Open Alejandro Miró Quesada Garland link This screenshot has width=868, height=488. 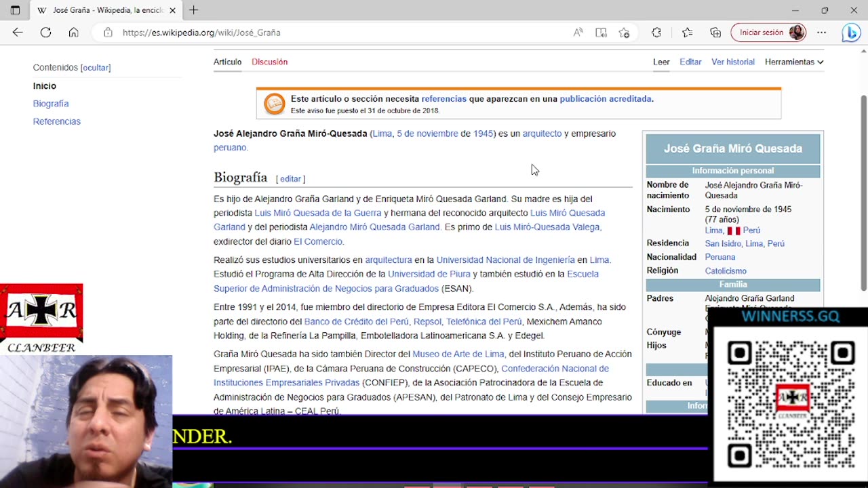point(374,227)
